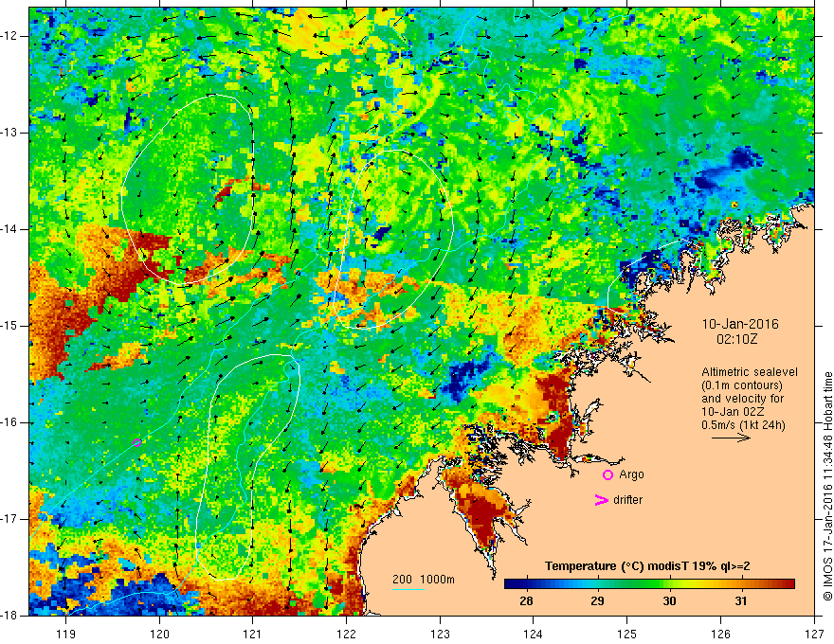Click latitude axis label -12
The image size is (834, 644).
point(9,36)
